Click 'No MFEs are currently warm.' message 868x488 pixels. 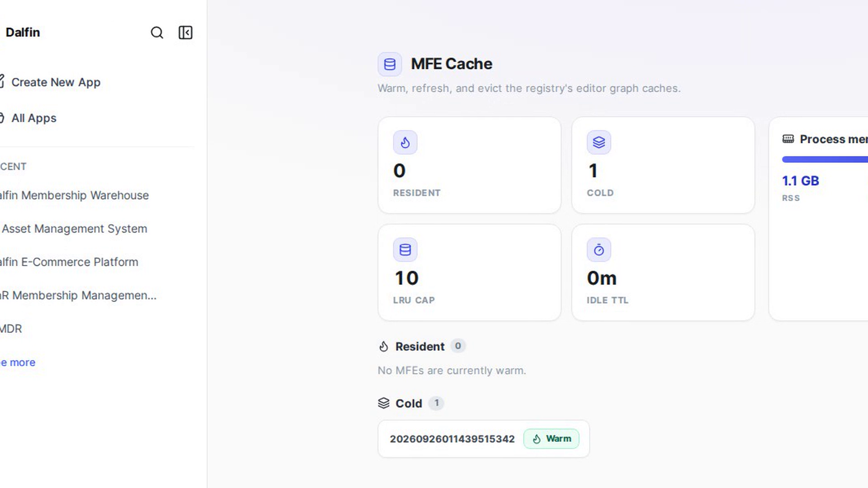(452, 371)
